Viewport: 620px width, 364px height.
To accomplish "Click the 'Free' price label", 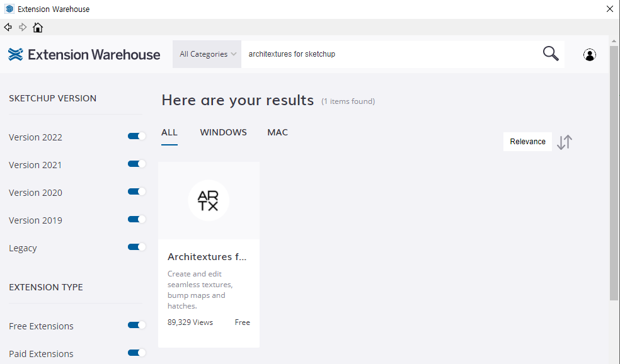I will click(x=243, y=322).
